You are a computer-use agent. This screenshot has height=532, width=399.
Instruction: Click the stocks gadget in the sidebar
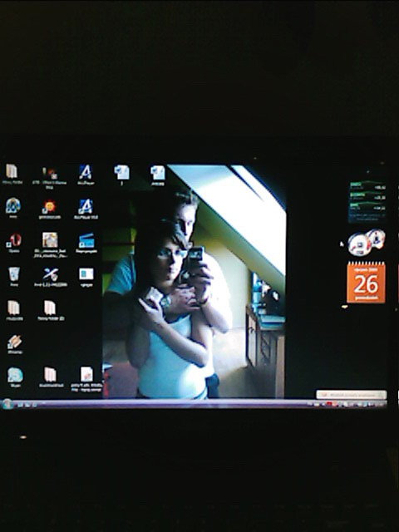367,201
